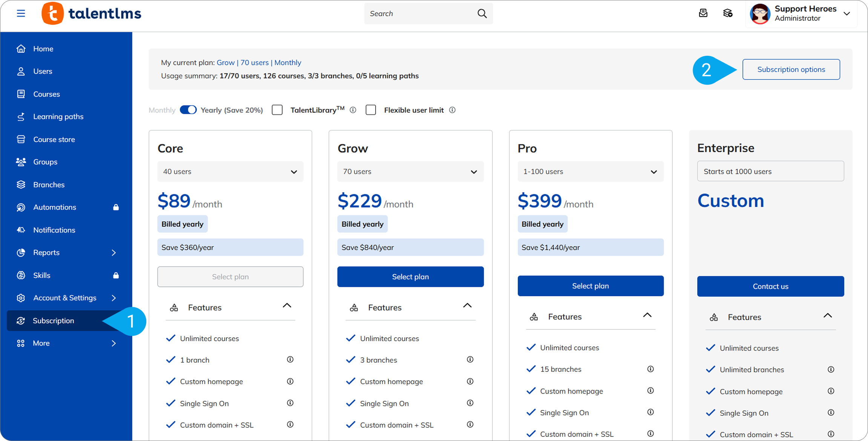Click info icon beside Core's 1 branch
The height and width of the screenshot is (441, 868).
(290, 360)
